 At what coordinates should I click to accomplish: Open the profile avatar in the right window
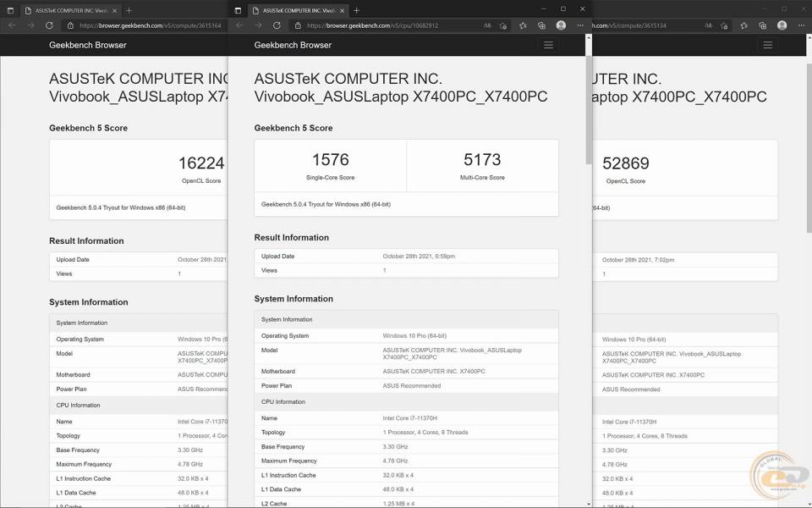point(782,25)
